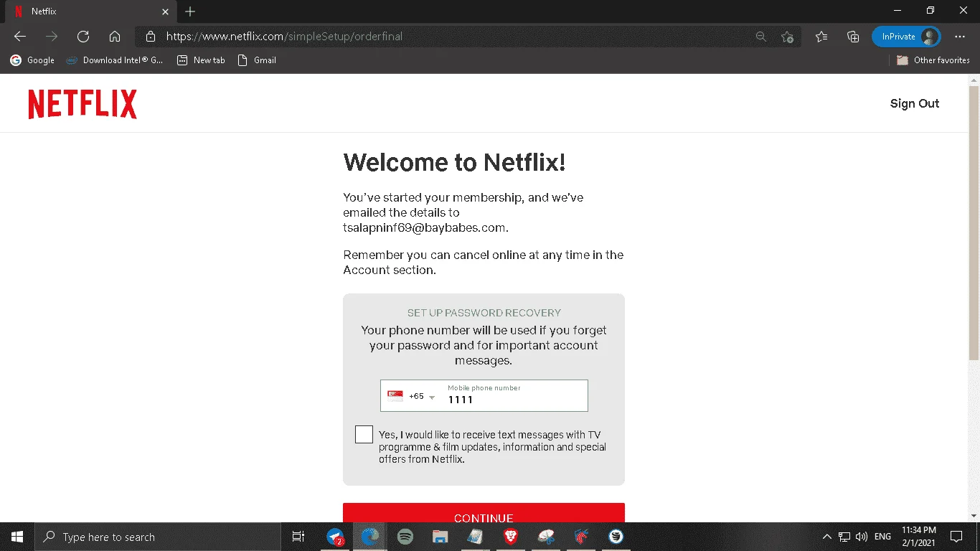The image size is (980, 551).
Task: Open the Snipping Tool on taskbar
Action: coord(545,537)
